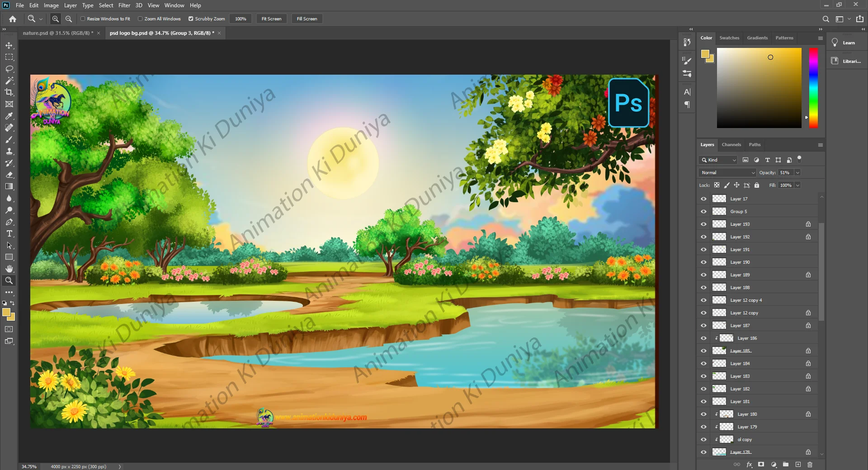Select the Lasso tool
Image resolution: width=868 pixels, height=470 pixels.
click(x=9, y=69)
